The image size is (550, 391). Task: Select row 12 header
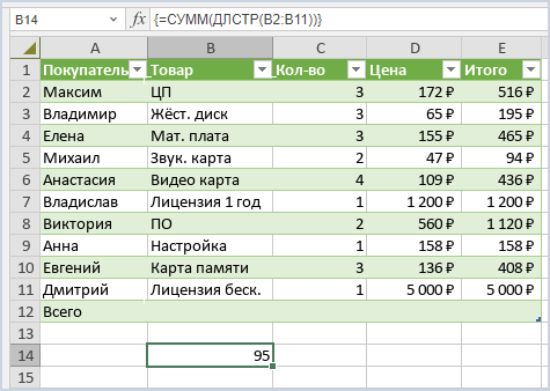point(25,312)
